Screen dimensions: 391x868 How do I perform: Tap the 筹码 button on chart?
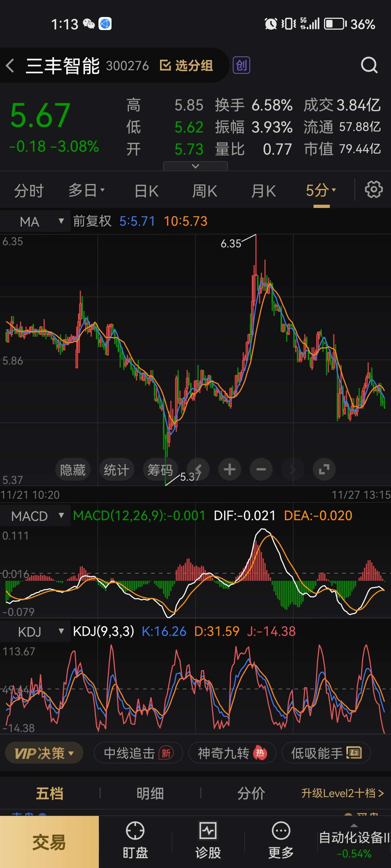pos(160,469)
